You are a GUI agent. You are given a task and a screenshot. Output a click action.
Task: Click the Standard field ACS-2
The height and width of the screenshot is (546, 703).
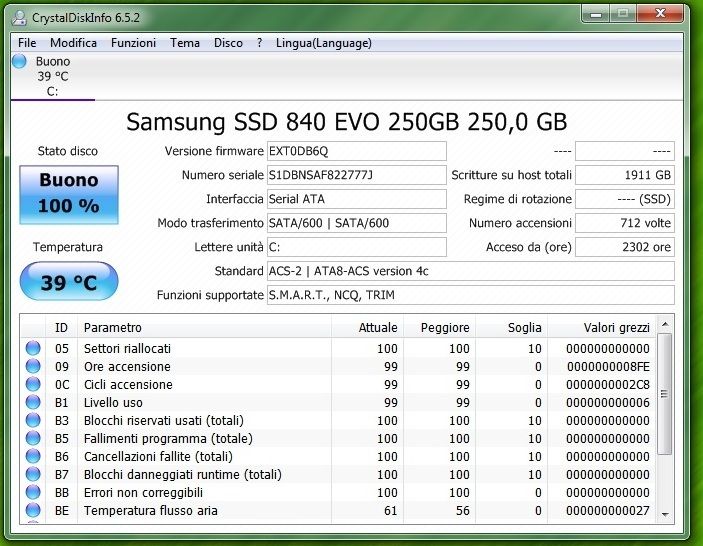coord(471,271)
